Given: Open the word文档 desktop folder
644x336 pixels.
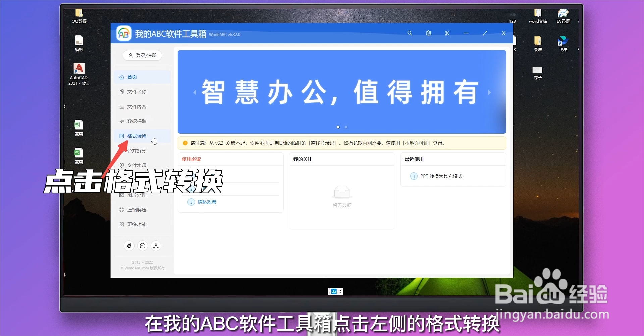Looking at the screenshot, I should 538,16.
